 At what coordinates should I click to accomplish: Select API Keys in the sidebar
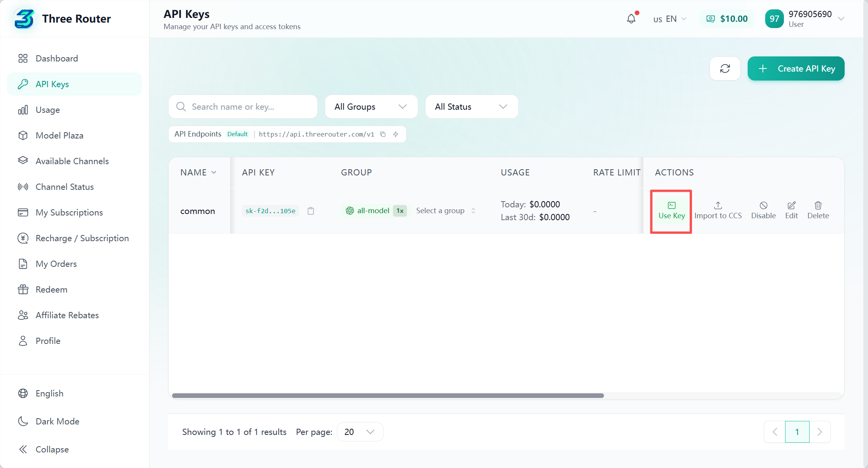(75, 84)
